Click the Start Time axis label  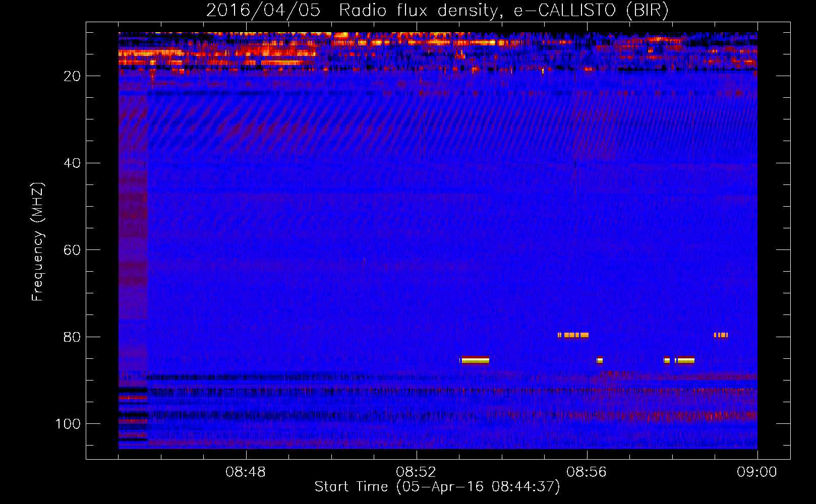tap(437, 487)
